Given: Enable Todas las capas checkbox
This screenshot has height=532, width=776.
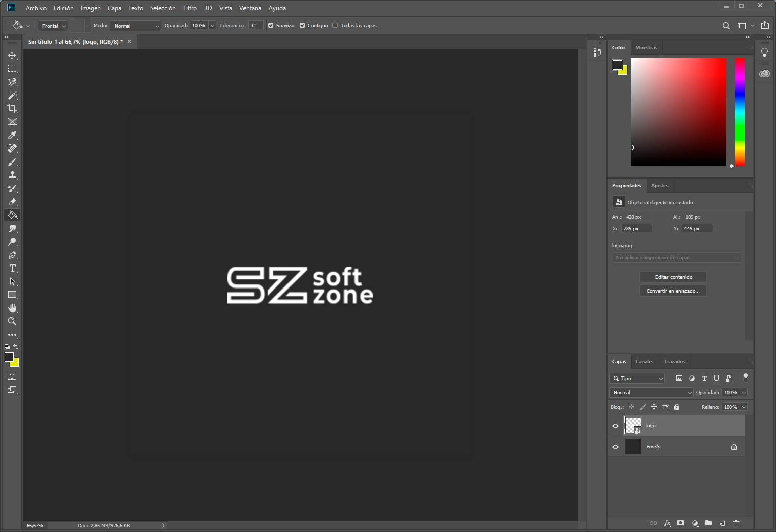Looking at the screenshot, I should [335, 26].
